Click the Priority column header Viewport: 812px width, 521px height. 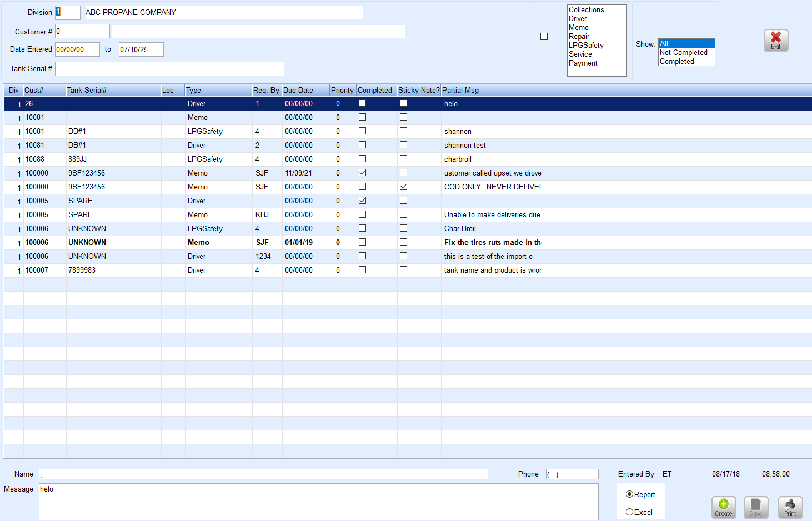pos(343,90)
